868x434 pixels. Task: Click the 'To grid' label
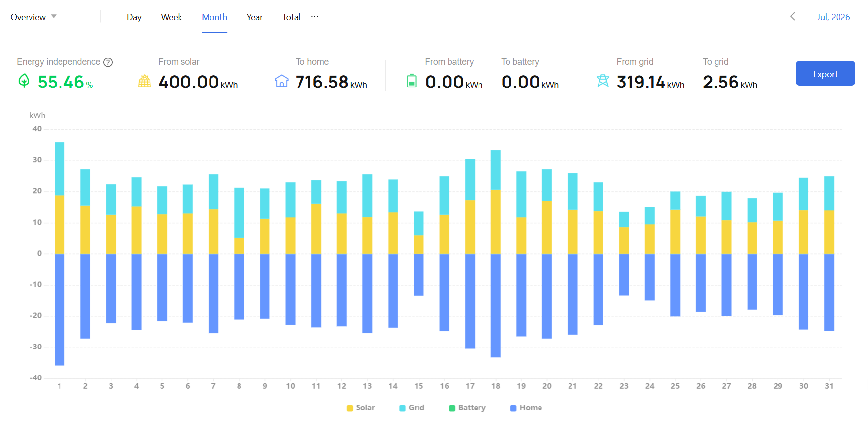[x=716, y=62]
